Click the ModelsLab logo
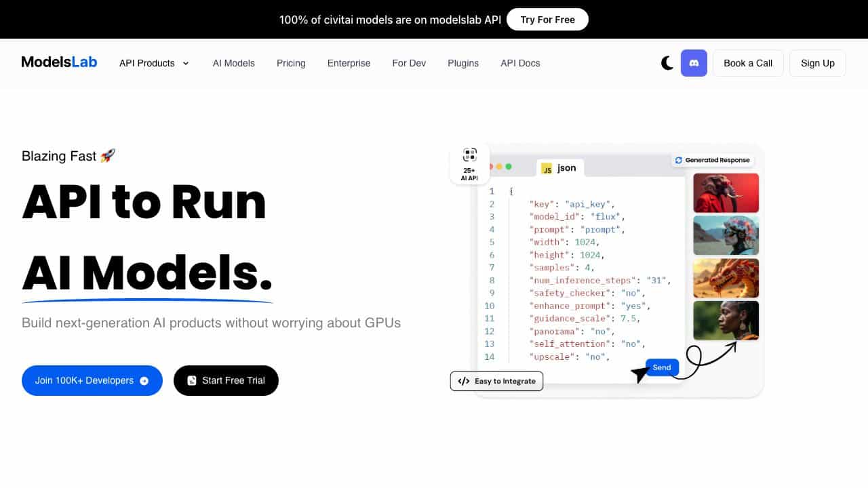The image size is (868, 488). pos(59,62)
